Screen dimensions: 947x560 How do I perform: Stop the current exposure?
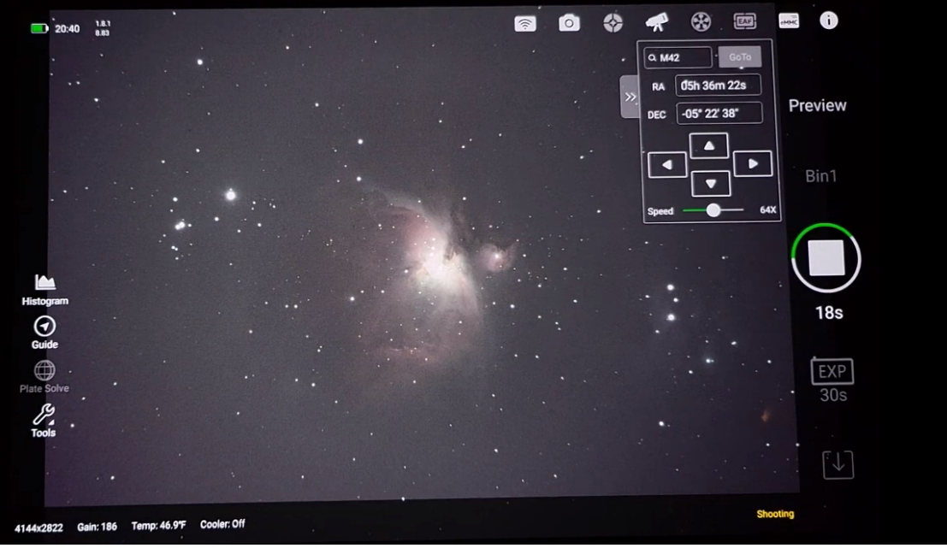click(x=826, y=258)
